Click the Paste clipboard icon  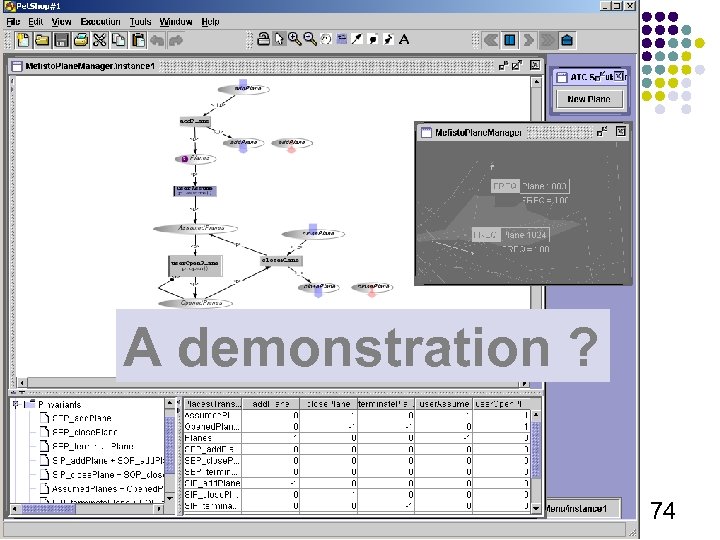pos(138,40)
